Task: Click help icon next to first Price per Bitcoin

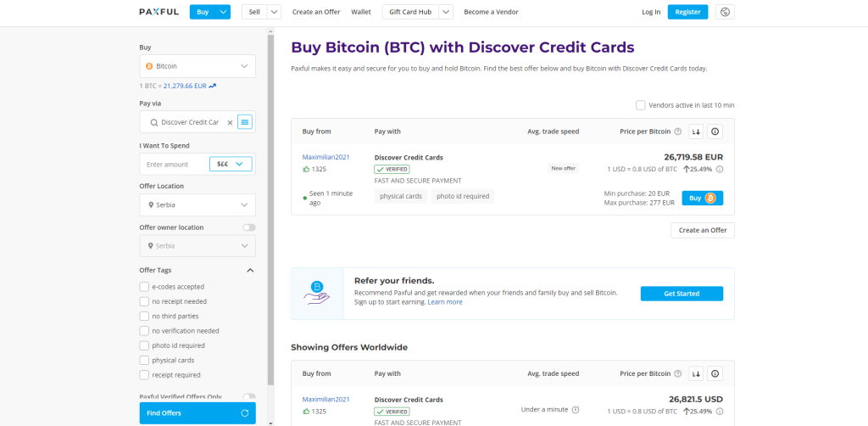Action: click(x=677, y=132)
